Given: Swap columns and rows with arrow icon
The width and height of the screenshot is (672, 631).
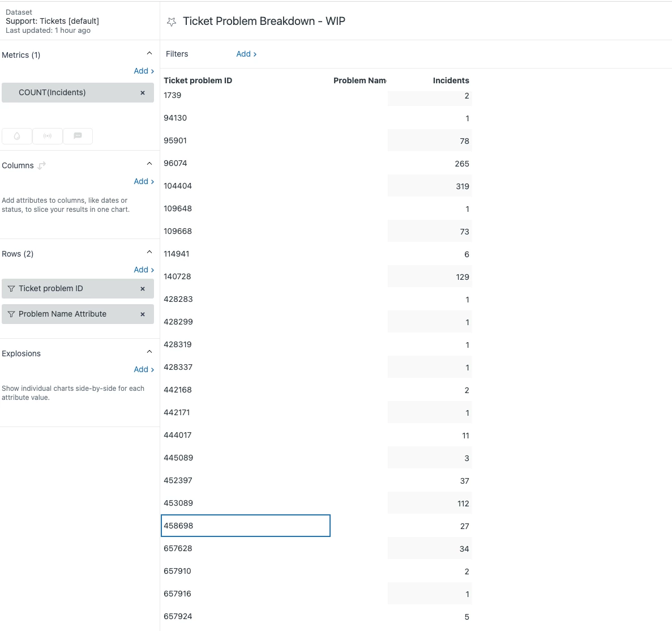Looking at the screenshot, I should tap(41, 165).
